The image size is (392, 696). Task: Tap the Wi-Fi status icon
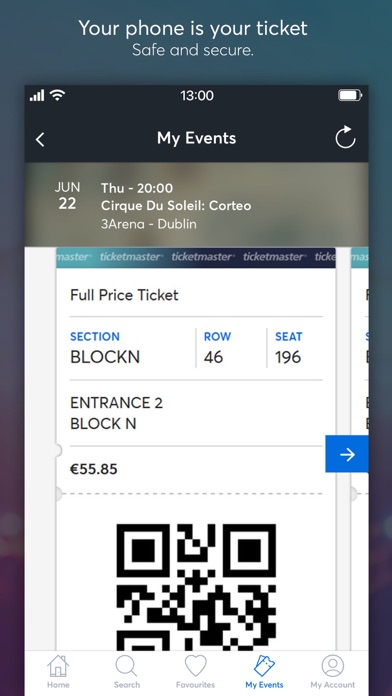57,95
